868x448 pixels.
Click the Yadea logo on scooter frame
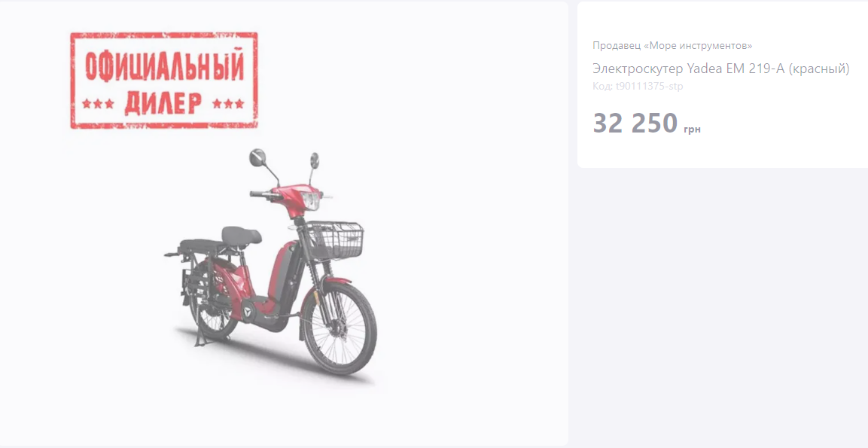point(246,311)
